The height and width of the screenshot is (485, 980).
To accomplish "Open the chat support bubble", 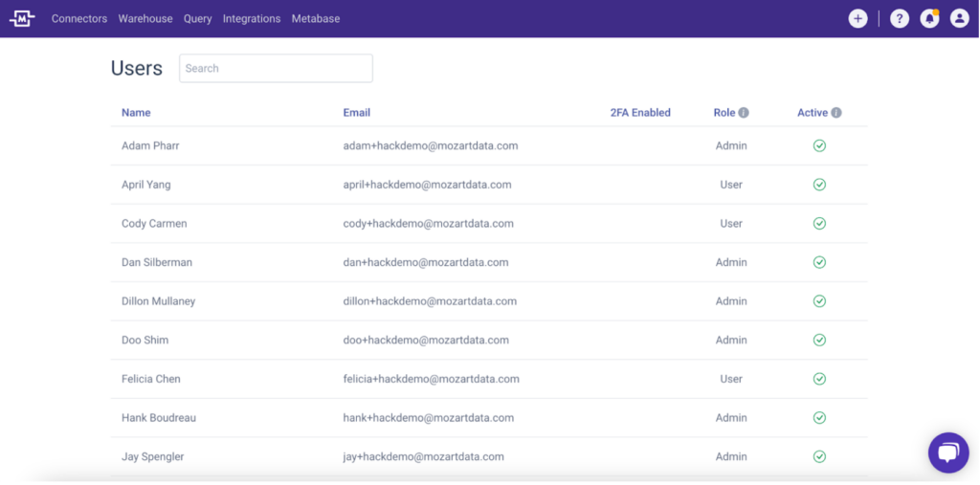I will (948, 452).
